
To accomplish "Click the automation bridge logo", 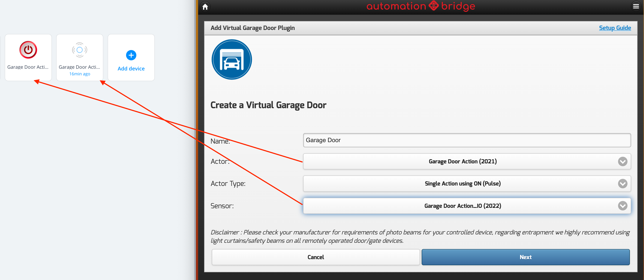I will point(420,6).
